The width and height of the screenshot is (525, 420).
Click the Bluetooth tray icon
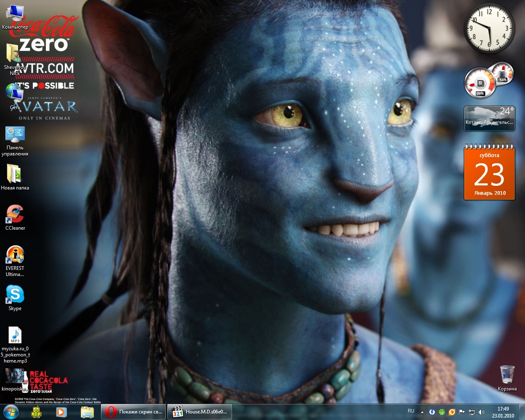click(432, 412)
